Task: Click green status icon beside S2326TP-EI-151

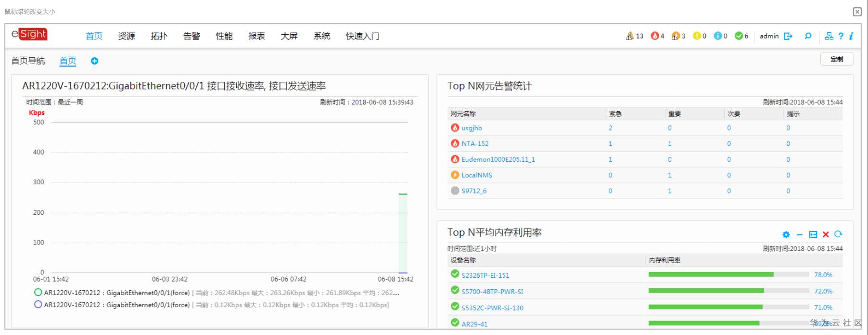Action: 455,274
